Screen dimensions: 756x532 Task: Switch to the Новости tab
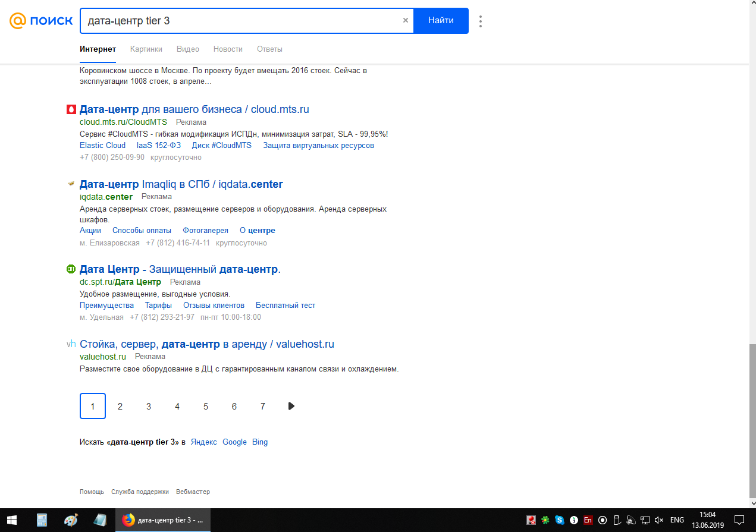(228, 49)
